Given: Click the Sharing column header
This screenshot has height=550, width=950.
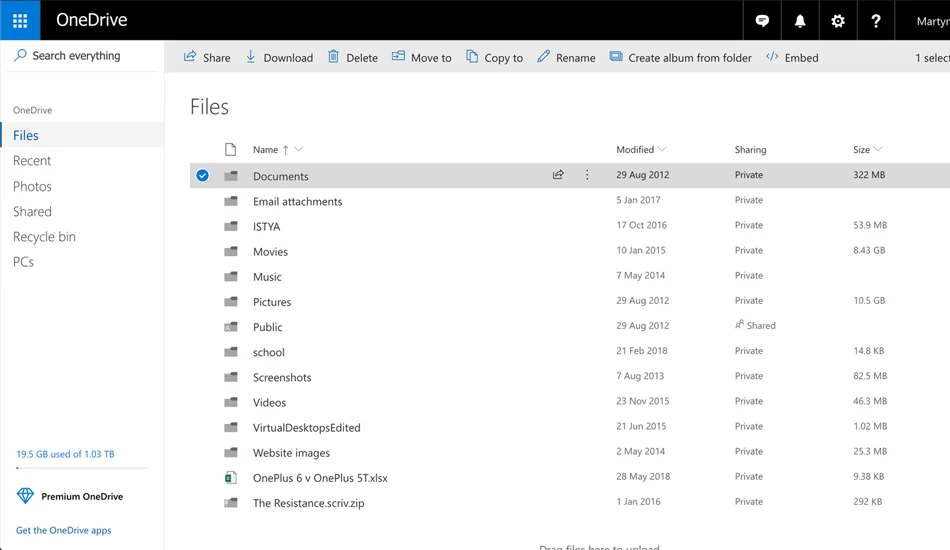Looking at the screenshot, I should [750, 150].
